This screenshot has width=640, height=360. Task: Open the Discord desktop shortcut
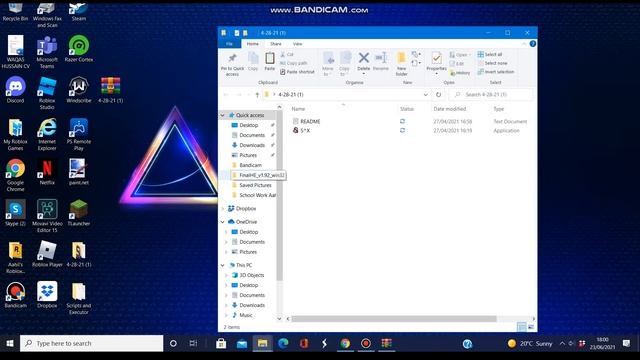(x=16, y=90)
